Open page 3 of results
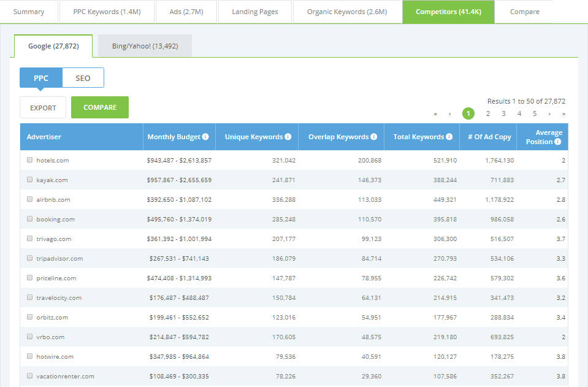 coord(503,113)
